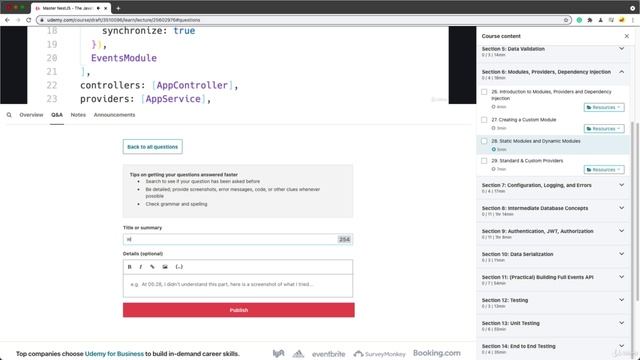Bookmark the page with the star icon
Viewport: 640px width, 360px height.
click(x=566, y=20)
